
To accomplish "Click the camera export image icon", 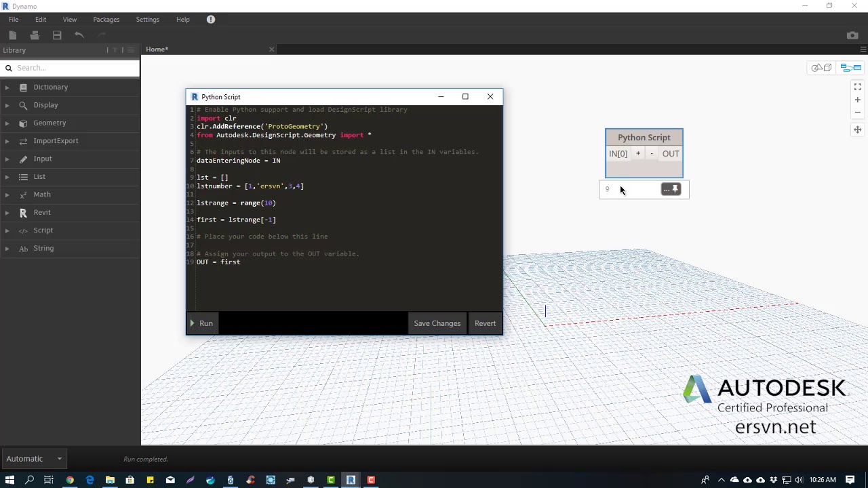I will click(852, 35).
